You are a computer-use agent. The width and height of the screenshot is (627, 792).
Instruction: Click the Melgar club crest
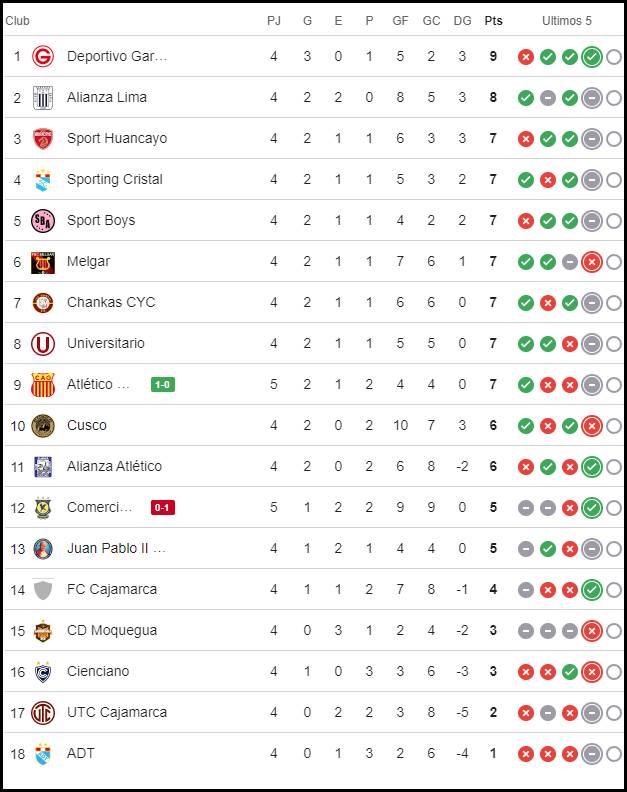(x=43, y=262)
